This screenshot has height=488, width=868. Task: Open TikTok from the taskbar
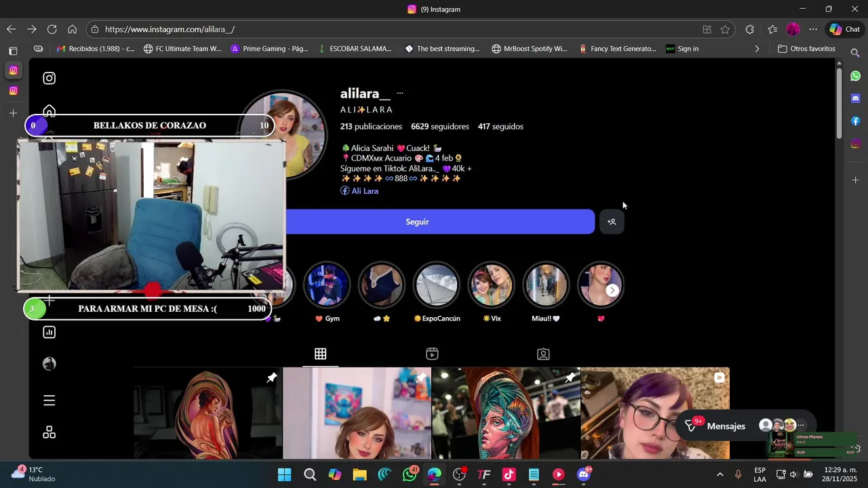pos(509,474)
